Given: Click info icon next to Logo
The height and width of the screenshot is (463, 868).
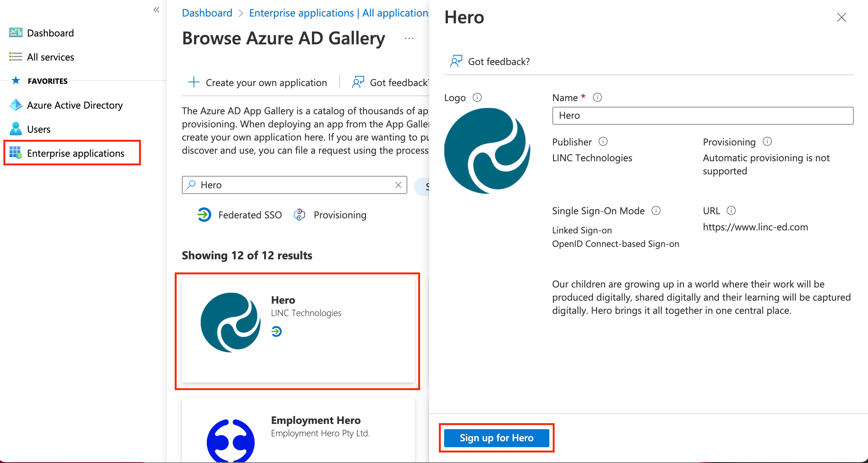Looking at the screenshot, I should coord(477,97).
